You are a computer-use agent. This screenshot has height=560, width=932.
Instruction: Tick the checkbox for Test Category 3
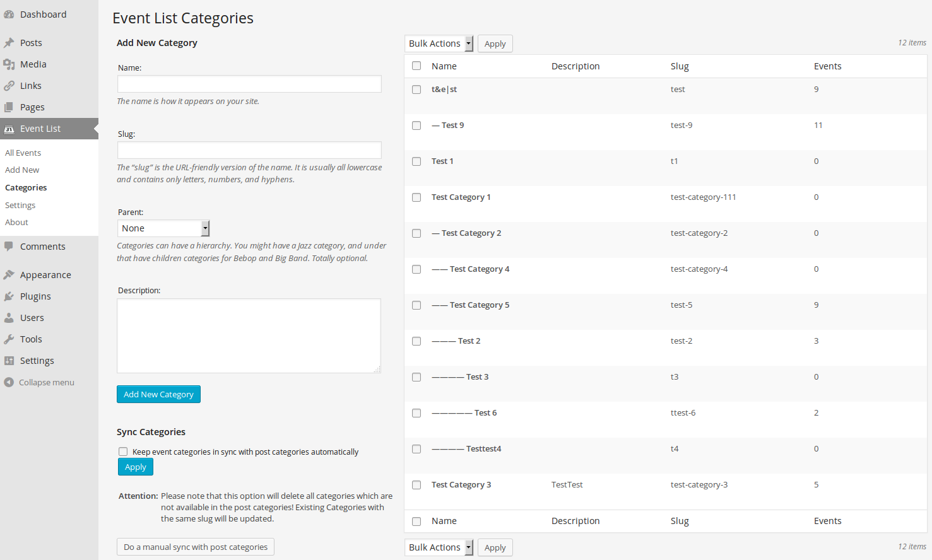coord(416,485)
